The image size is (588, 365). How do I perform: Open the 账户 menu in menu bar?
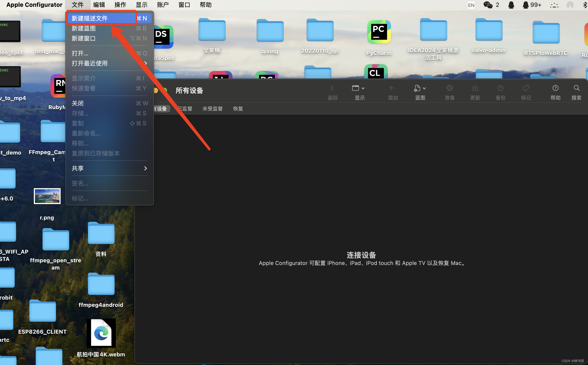[x=163, y=5]
